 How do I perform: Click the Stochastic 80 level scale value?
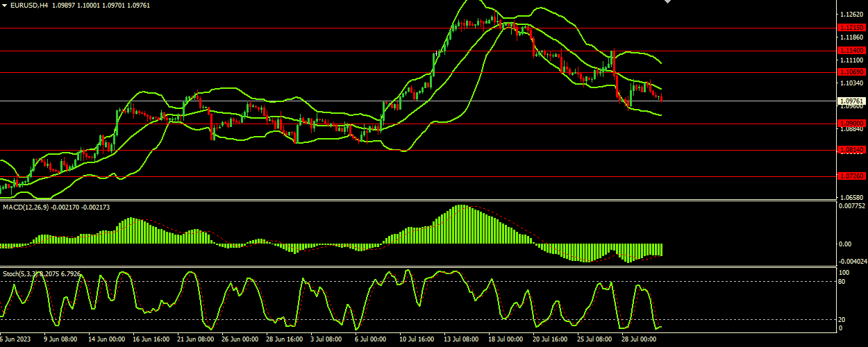pos(843,281)
